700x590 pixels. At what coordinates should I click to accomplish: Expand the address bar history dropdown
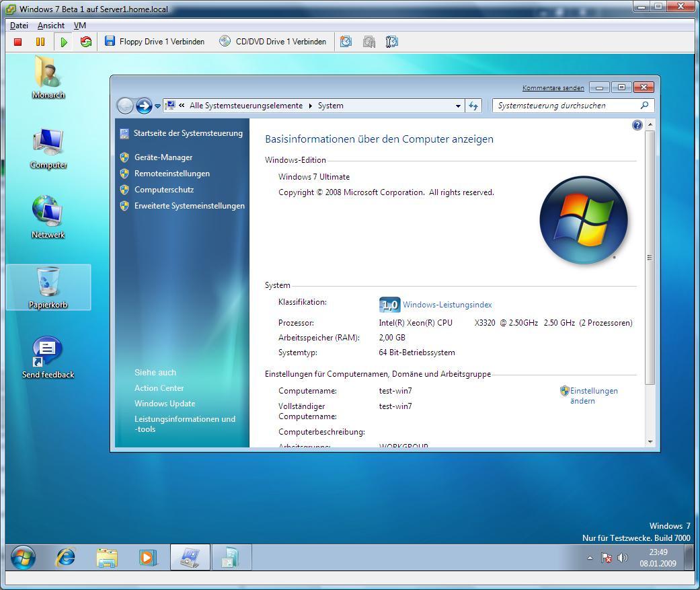pyautogui.click(x=458, y=106)
